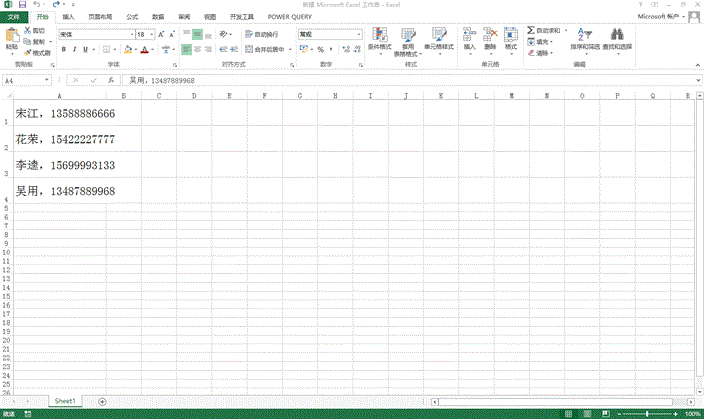This screenshot has height=419, width=704.
Task: Click the Format Painter (格式刷) tool
Action: (x=37, y=52)
